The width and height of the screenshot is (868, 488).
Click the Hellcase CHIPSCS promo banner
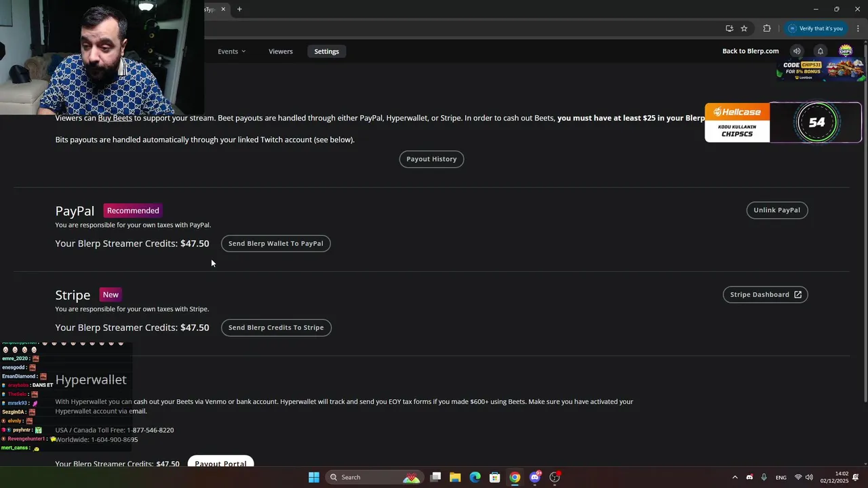(737, 123)
